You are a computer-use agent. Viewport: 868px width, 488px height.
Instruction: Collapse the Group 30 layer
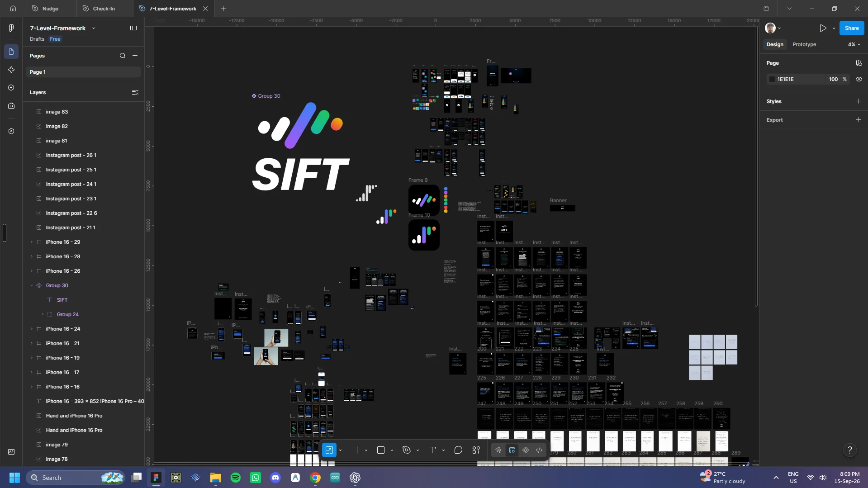point(32,285)
